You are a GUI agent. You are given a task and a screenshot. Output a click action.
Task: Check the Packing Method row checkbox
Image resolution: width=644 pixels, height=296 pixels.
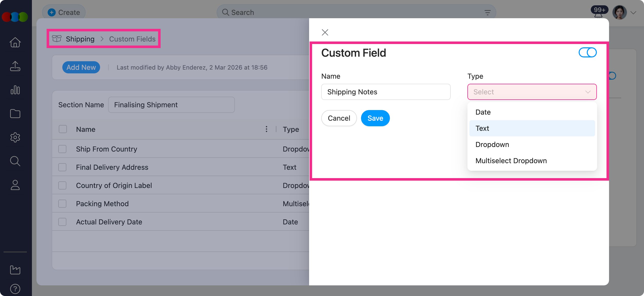pos(62,204)
